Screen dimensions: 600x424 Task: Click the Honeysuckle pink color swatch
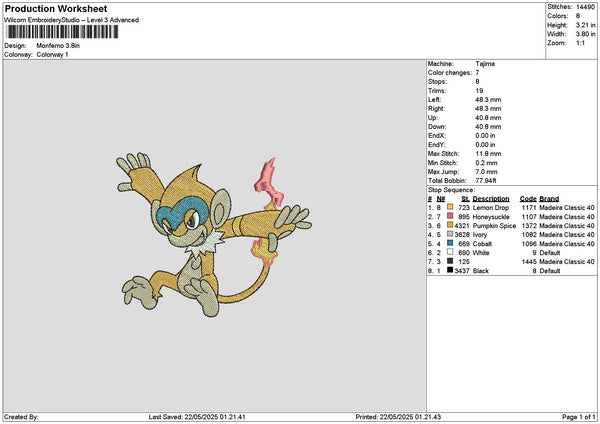(450, 216)
